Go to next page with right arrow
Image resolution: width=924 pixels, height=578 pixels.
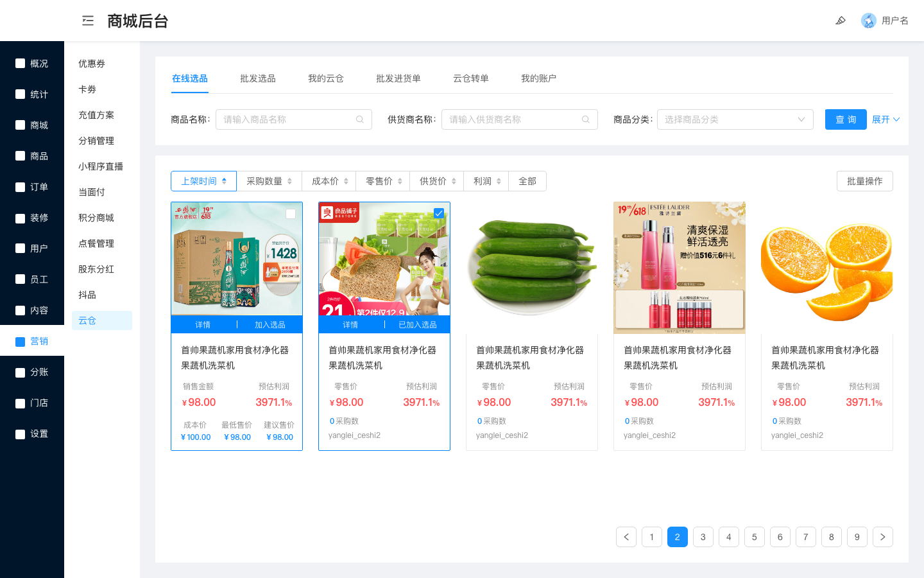tap(883, 537)
